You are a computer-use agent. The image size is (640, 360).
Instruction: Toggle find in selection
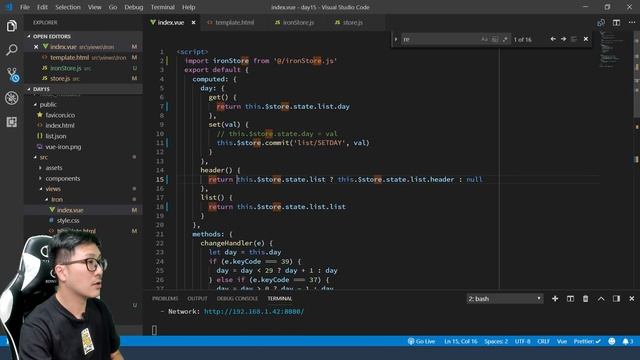coord(574,39)
